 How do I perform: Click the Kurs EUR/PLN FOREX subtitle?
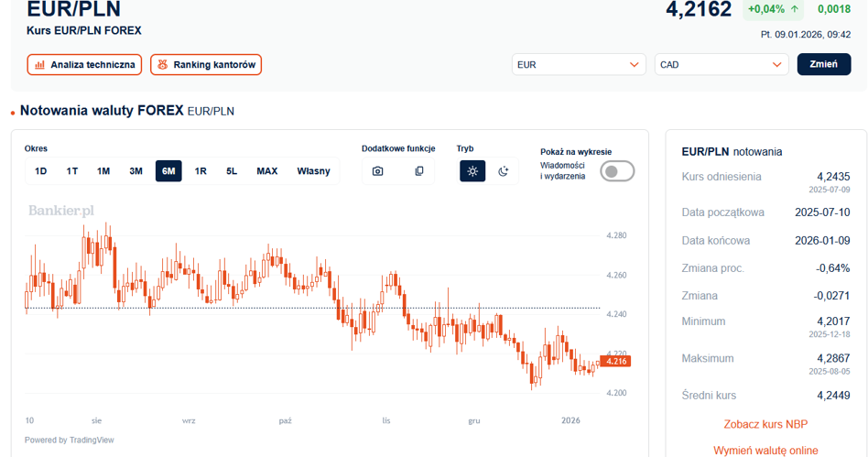point(84,30)
